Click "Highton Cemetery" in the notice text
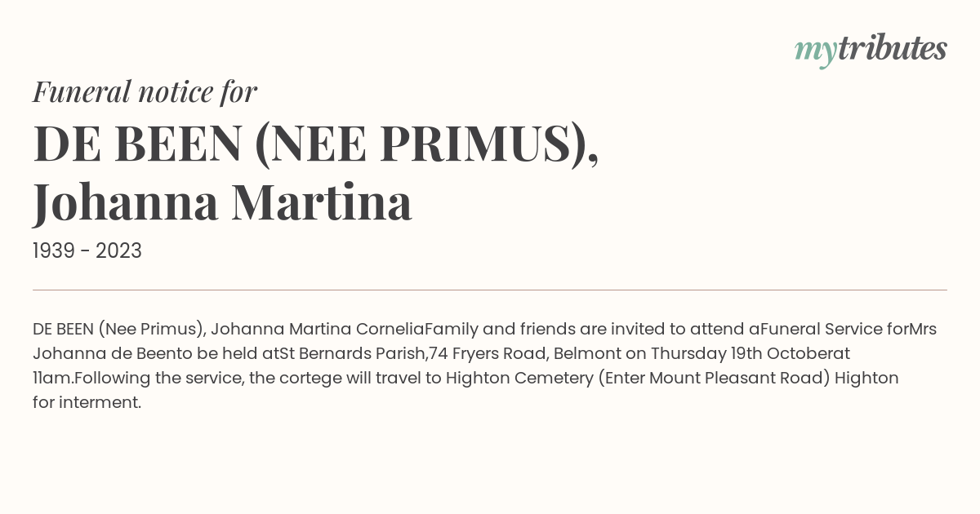Image resolution: width=980 pixels, height=514 pixels. point(518,379)
